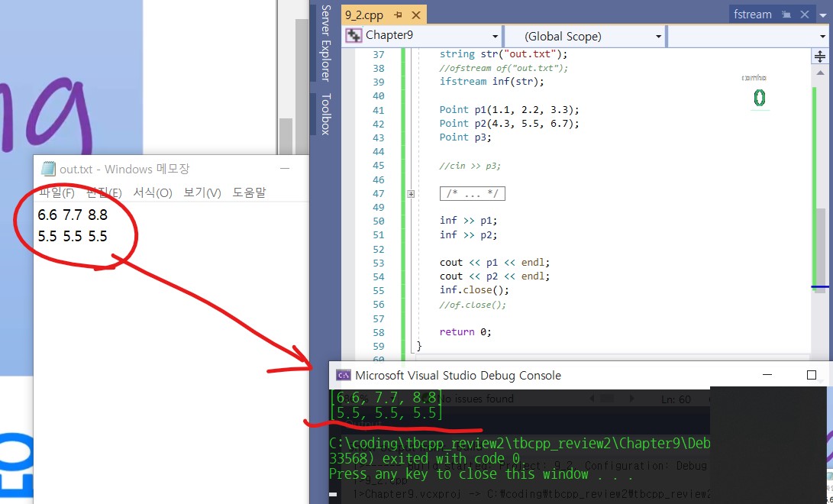Switch to the fstream tab

point(752,15)
